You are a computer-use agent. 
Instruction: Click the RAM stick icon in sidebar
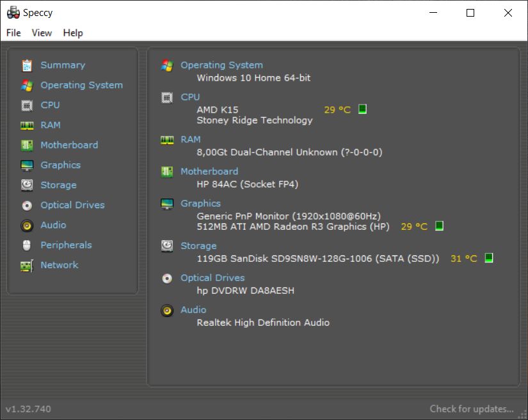point(27,125)
